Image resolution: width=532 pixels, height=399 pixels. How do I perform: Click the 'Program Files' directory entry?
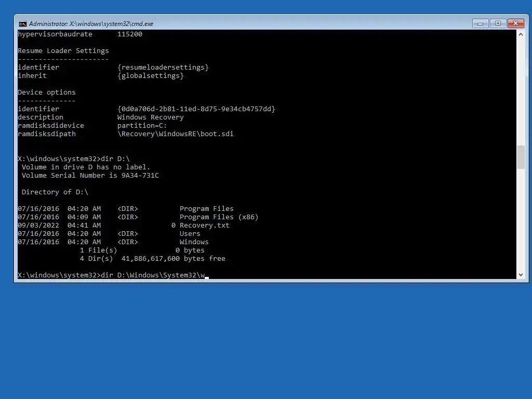(207, 209)
